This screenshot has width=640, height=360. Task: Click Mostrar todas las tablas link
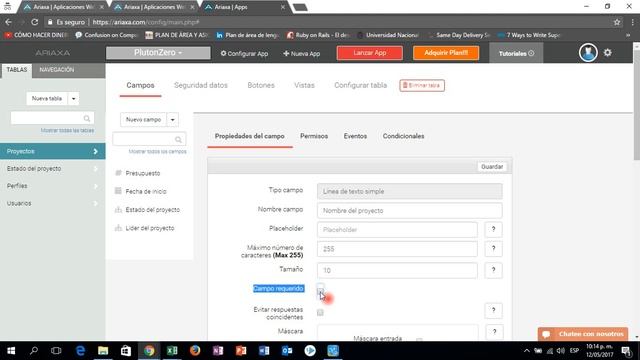point(67,130)
